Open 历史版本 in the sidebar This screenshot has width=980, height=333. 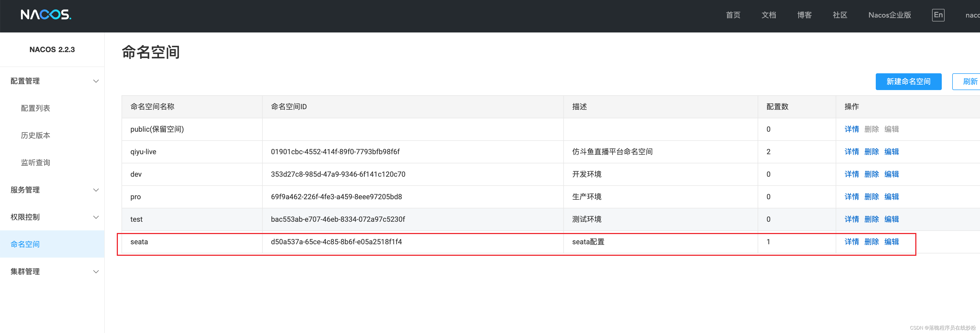(x=35, y=136)
